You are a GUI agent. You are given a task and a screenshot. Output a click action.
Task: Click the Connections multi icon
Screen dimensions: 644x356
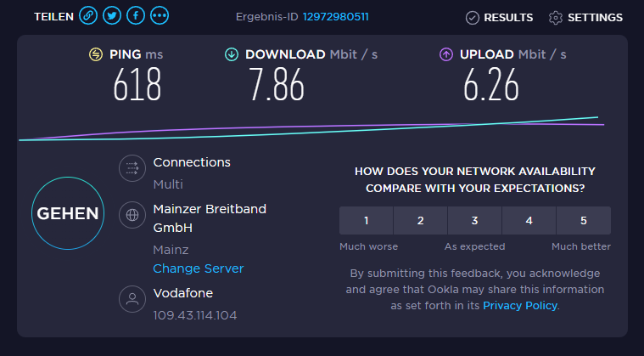coord(132,168)
